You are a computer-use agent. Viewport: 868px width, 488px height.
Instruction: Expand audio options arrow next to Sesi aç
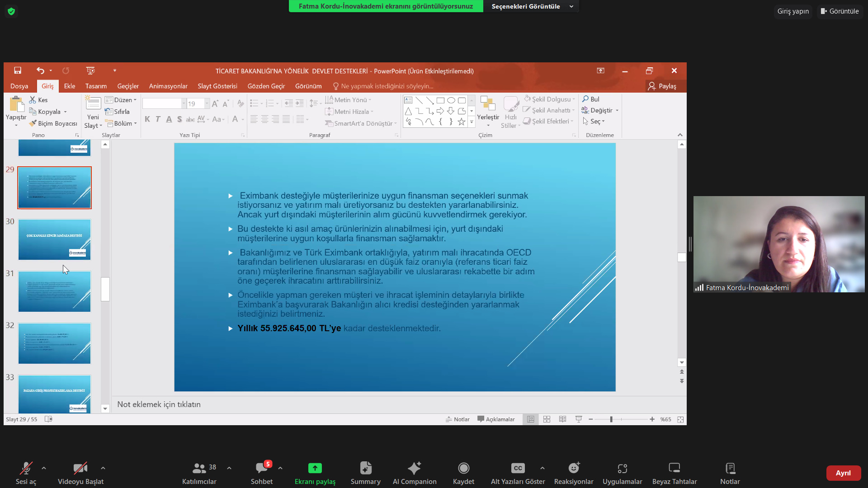tap(44, 468)
